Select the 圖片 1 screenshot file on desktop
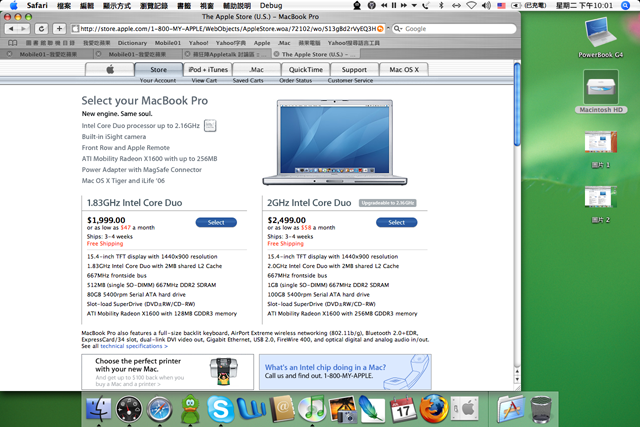Viewport: 640px width, 427px height. (x=600, y=149)
